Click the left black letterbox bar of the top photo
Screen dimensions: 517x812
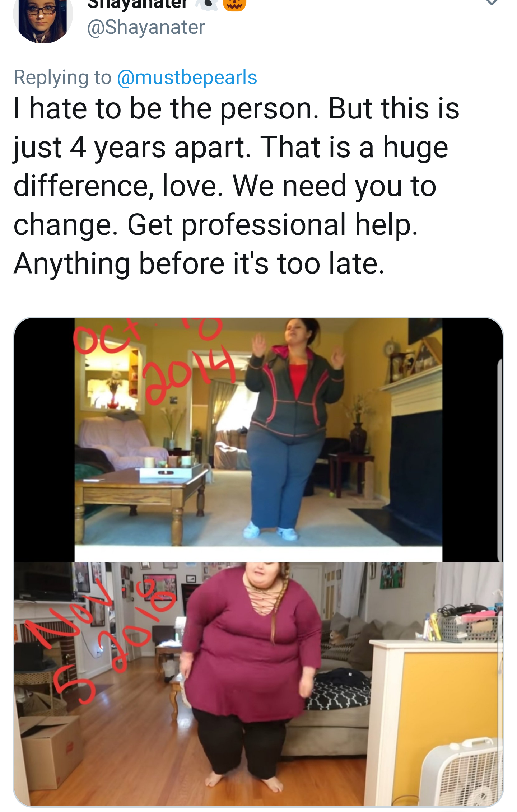[x=45, y=440]
